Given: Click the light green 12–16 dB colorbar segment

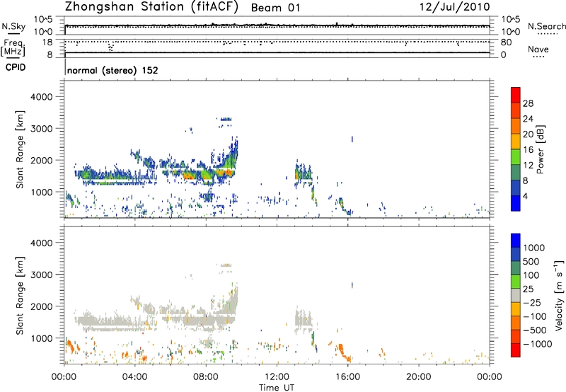Looking at the screenshot, I should point(516,157).
